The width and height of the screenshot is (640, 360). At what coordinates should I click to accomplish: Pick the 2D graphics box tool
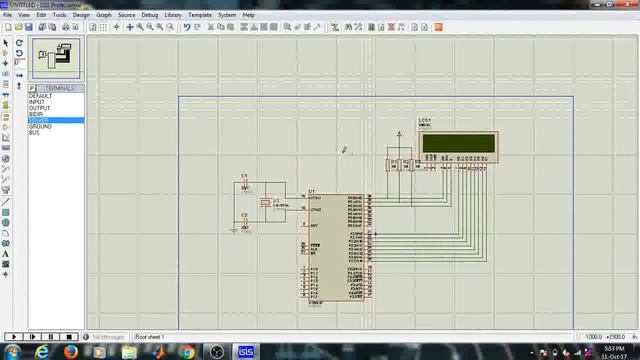6,212
